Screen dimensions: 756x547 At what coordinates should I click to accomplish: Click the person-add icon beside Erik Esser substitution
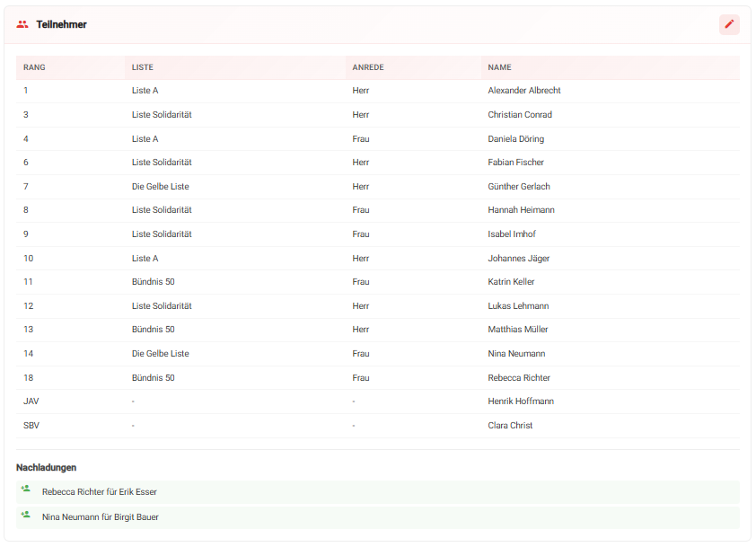coord(26,490)
